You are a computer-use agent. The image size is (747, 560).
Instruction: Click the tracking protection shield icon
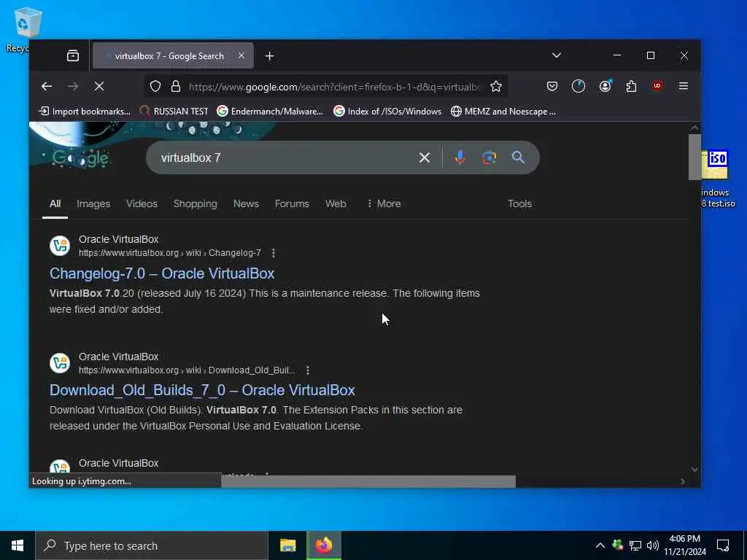[155, 86]
